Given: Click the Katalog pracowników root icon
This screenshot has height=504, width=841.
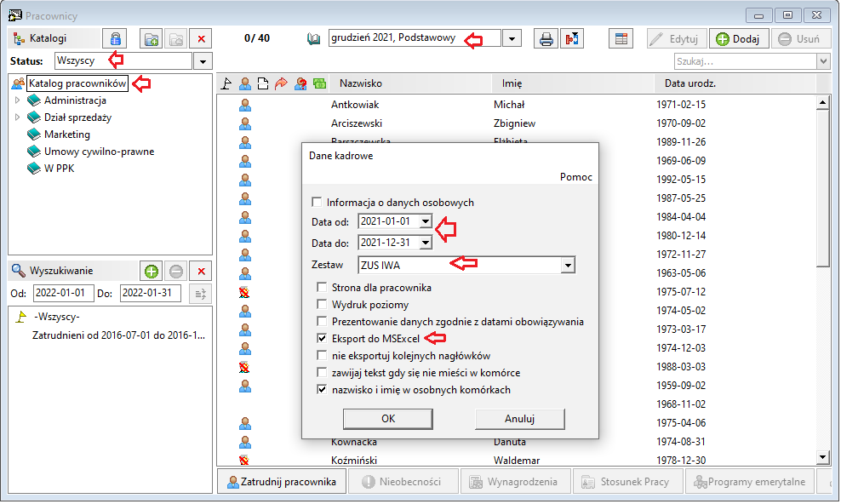Looking at the screenshot, I should coord(18,83).
